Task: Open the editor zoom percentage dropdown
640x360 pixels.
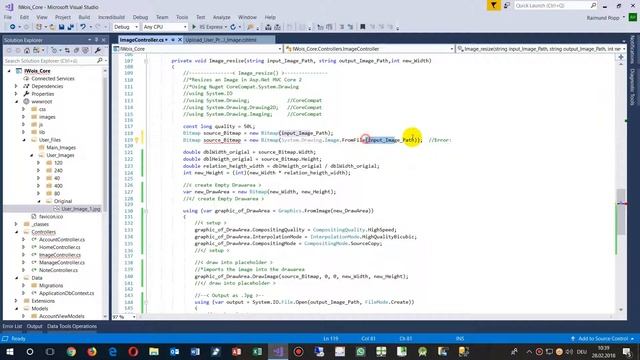Action: click(124, 317)
